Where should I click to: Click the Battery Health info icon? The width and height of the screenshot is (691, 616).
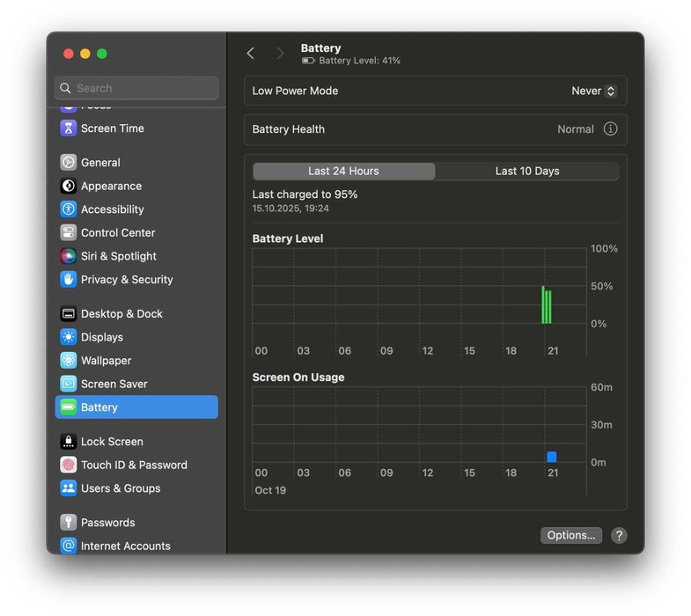click(x=610, y=129)
